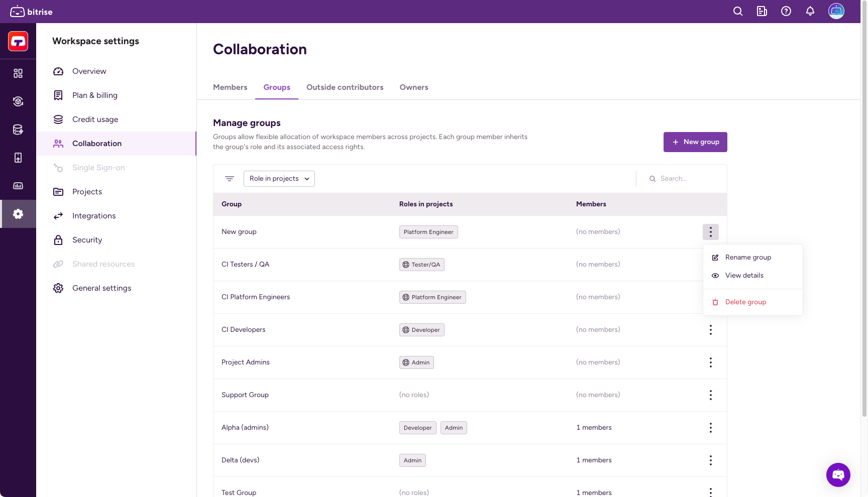Screen dimensions: 868x497
Task: Click the user avatar in top bar
Action: (x=836, y=11)
